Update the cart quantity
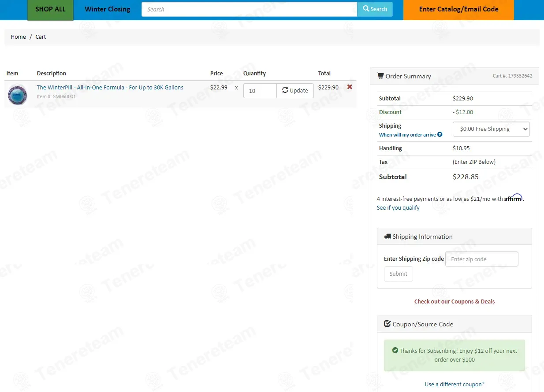 tap(295, 90)
